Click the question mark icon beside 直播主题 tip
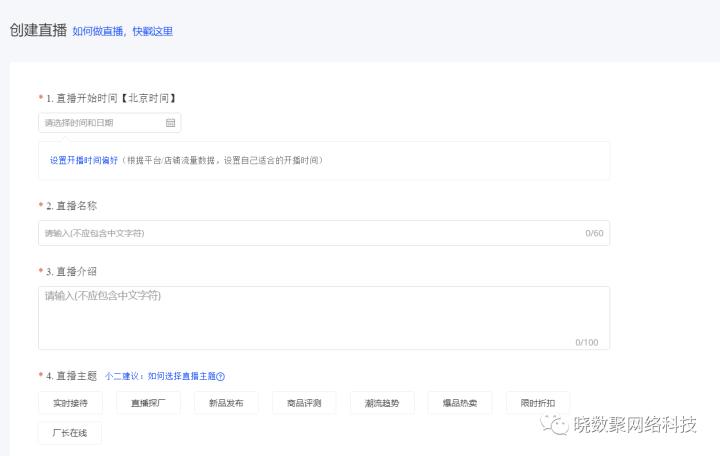720x456 pixels. point(220,377)
